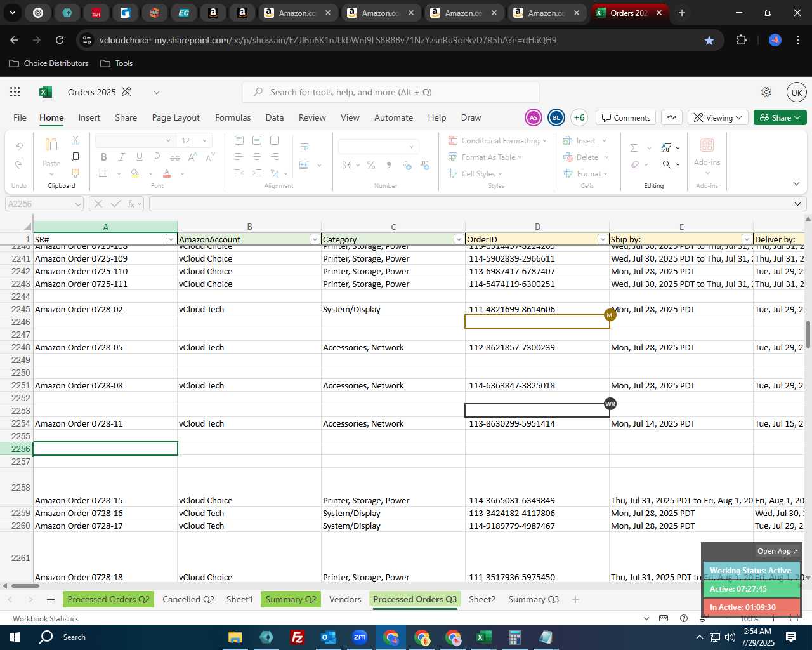This screenshot has height=650, width=812.
Task: Click Workbook Statistics in status bar
Action: tap(46, 618)
